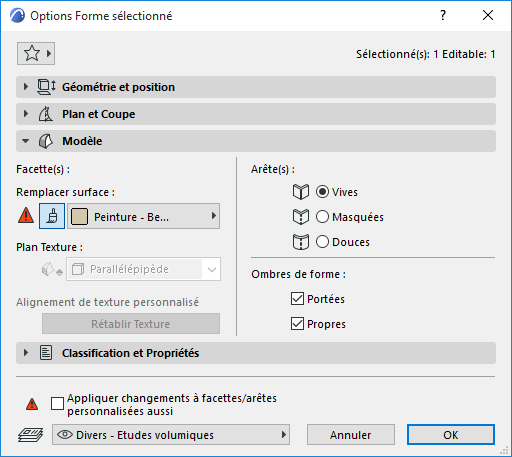
Task: Select the Douces radio button
Action: point(322,242)
